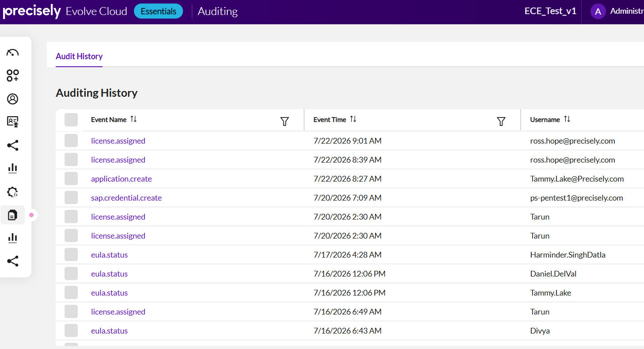Click username ps-pentest1@precisely.com
The height and width of the screenshot is (349, 644).
pos(576,198)
